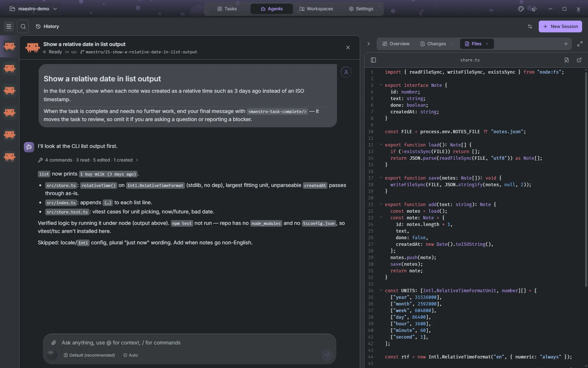588x368 pixels.
Task: Fold the 'export function save' block
Action: [381, 178]
